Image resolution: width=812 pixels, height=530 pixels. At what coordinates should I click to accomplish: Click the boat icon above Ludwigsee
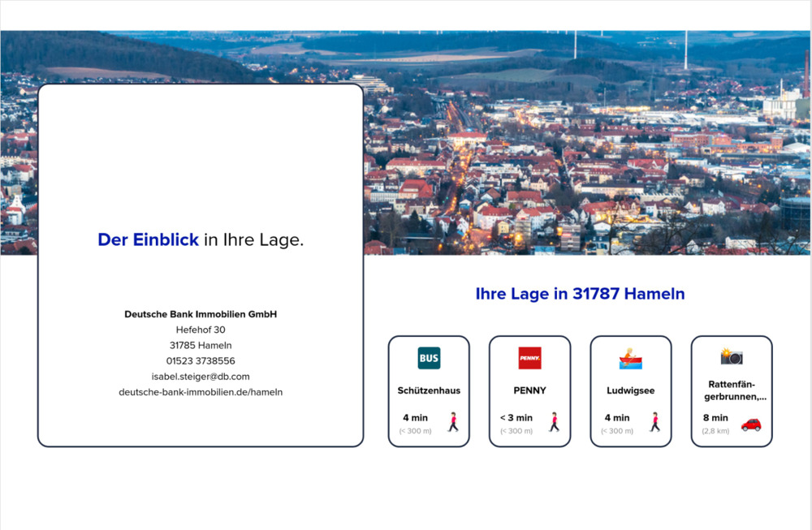(x=630, y=358)
